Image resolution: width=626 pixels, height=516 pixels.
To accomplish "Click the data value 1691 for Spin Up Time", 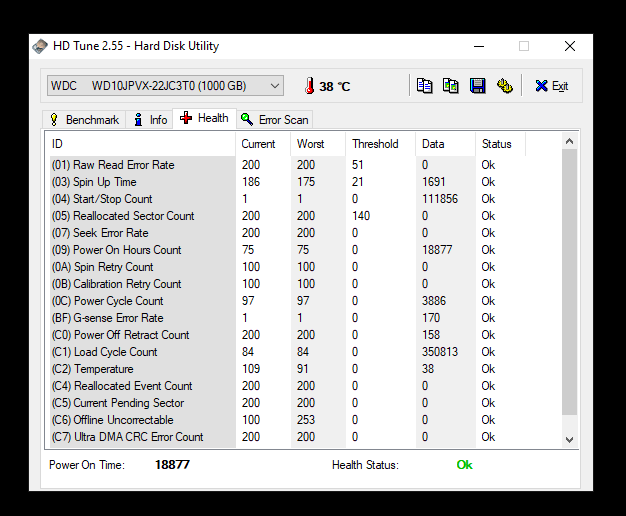I will point(434,182).
